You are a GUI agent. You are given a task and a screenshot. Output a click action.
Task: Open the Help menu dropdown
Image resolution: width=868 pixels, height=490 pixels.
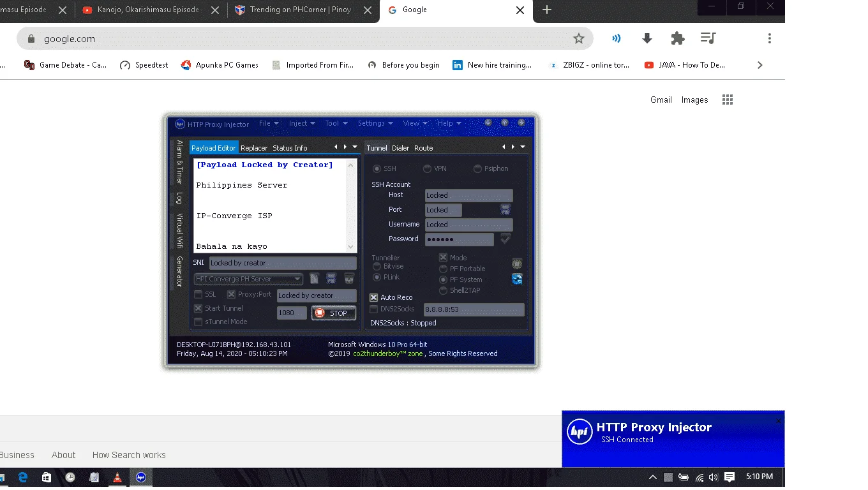tap(449, 123)
